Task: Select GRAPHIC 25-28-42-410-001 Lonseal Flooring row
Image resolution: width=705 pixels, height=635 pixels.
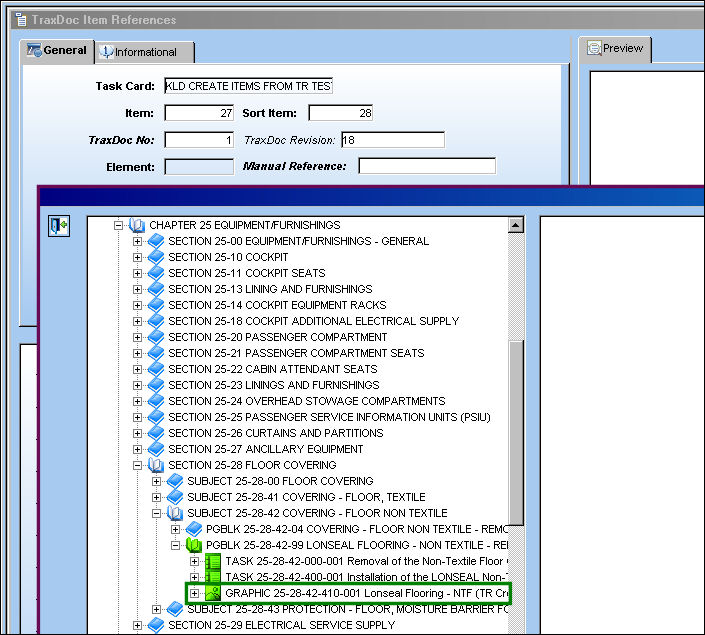Action: [x=366, y=593]
